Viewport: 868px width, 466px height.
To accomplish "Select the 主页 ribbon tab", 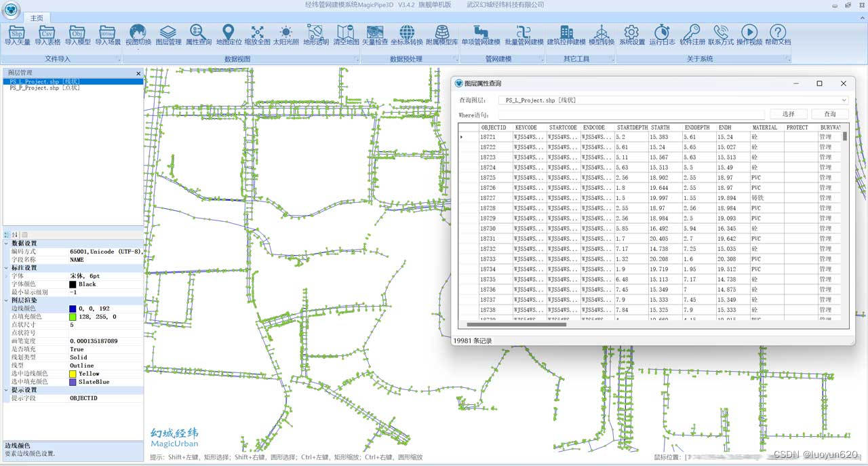I will pyautogui.click(x=37, y=18).
